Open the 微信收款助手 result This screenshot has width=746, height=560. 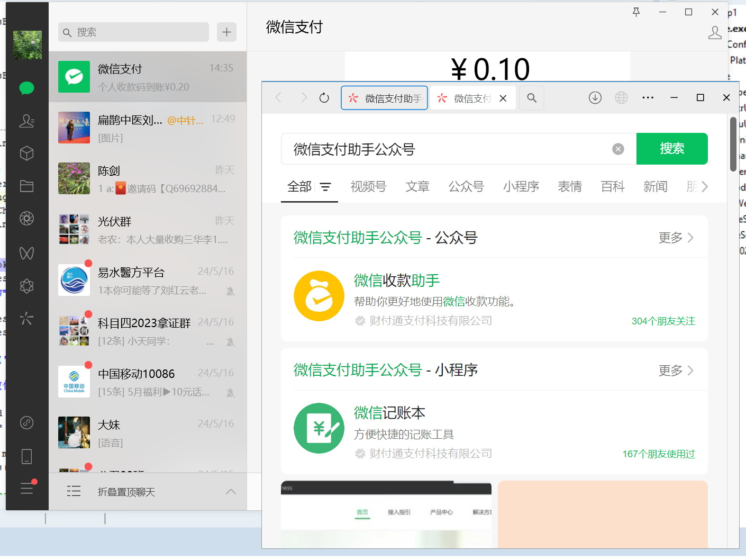coord(397,281)
